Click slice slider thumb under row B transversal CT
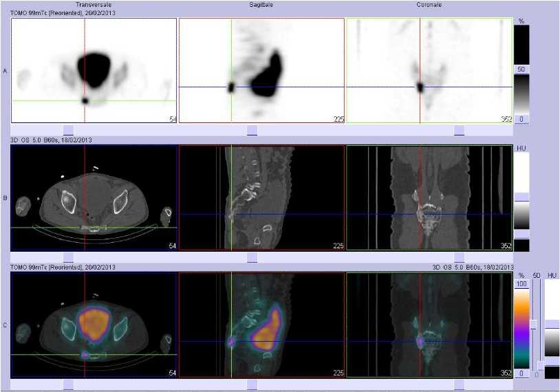The image size is (560, 392). [68, 257]
